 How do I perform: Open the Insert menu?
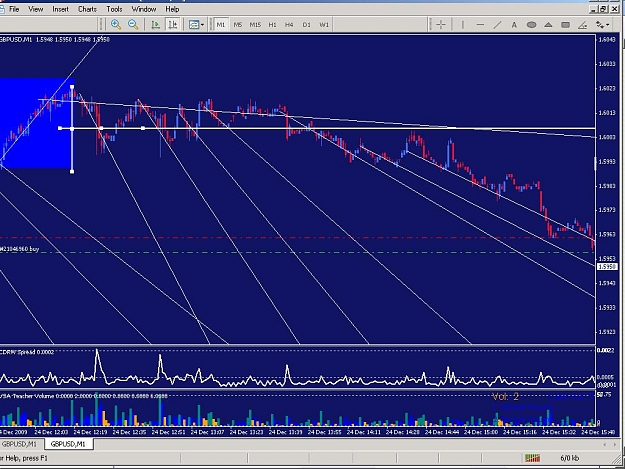(61, 9)
